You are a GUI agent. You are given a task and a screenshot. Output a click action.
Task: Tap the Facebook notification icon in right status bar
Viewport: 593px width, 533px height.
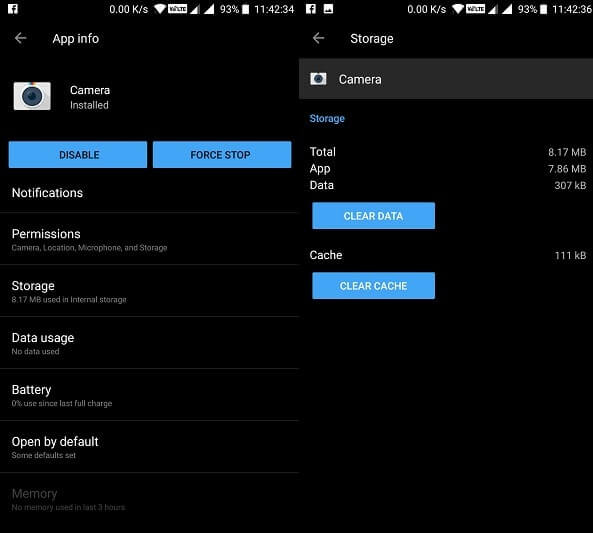click(x=311, y=9)
